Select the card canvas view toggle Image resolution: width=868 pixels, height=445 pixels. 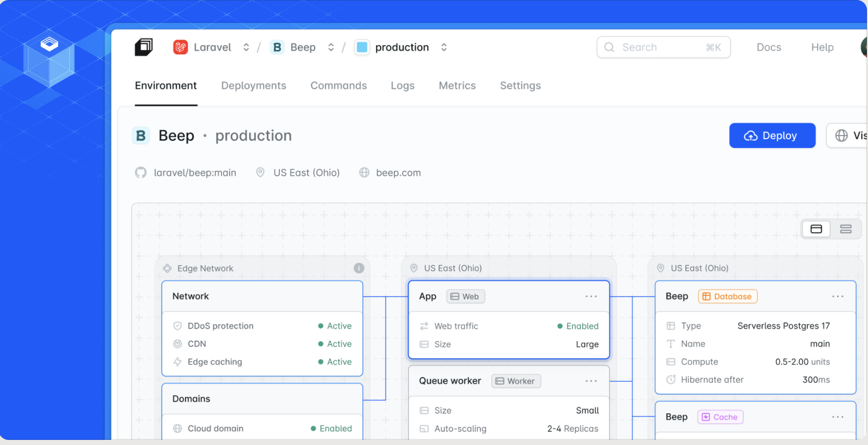(x=816, y=229)
